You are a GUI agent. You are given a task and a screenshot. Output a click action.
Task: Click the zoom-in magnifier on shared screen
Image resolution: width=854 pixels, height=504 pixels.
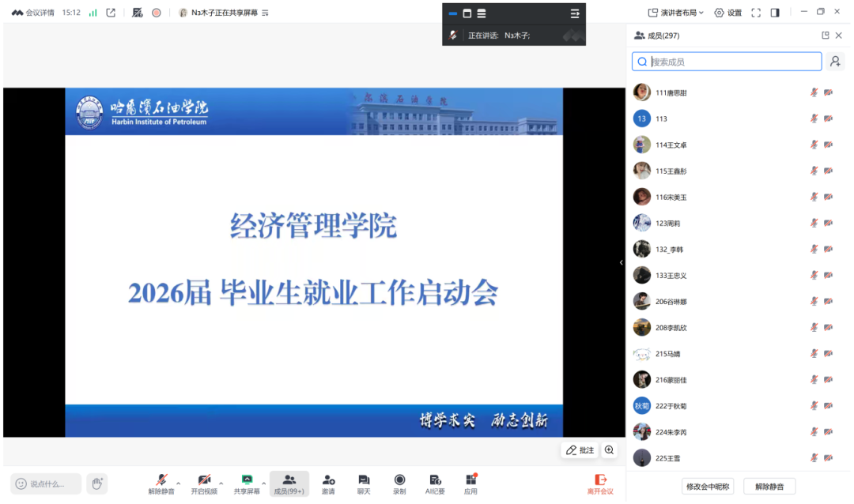(609, 450)
